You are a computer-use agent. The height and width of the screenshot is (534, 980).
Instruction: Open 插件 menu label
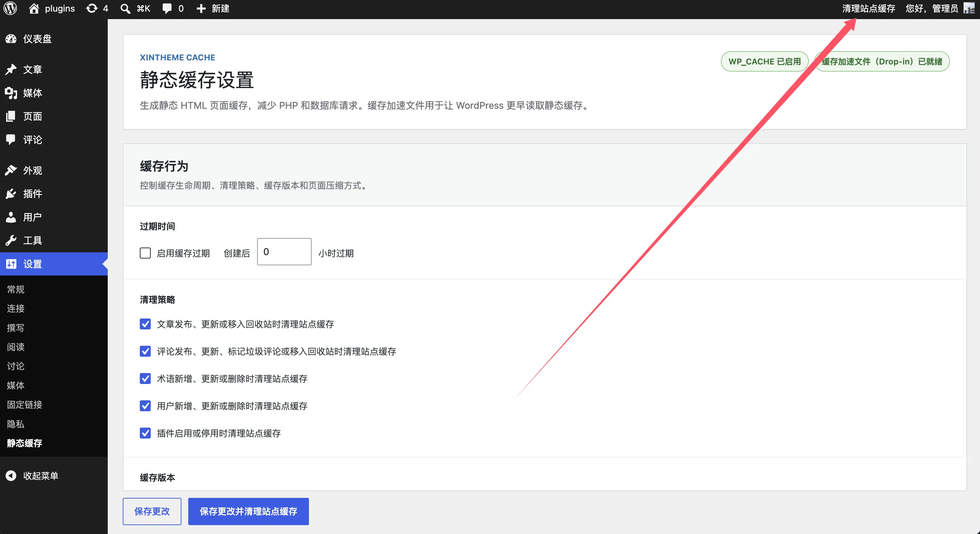click(x=32, y=194)
